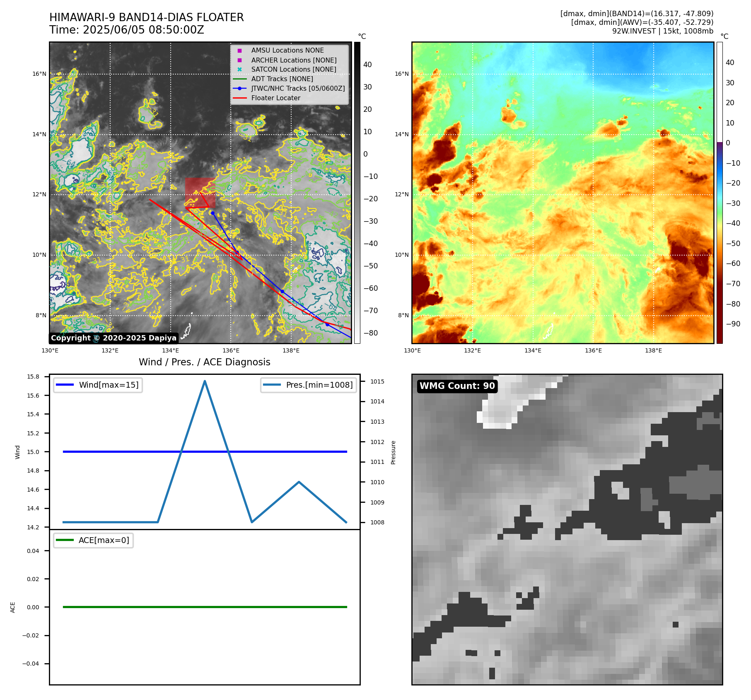Click the -0.04 tick on the ACE axis
This screenshot has height=700, width=751.
(x=31, y=664)
